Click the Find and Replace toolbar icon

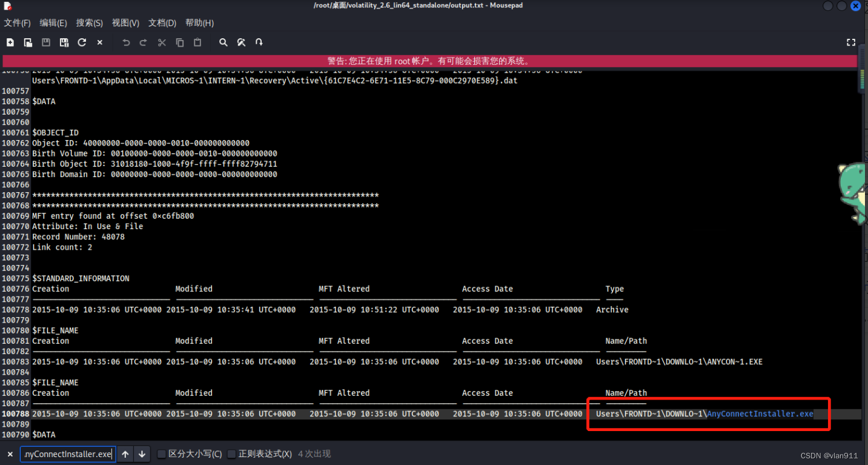pos(241,42)
